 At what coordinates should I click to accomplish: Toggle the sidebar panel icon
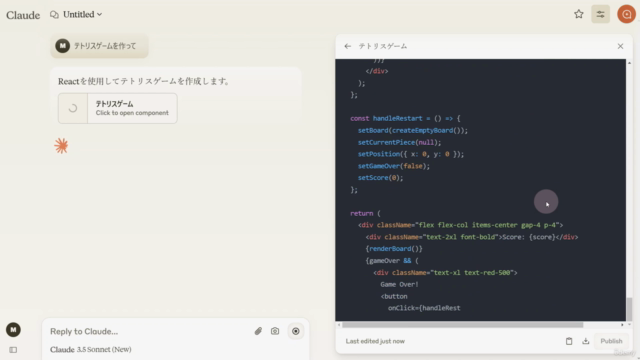(x=13, y=350)
